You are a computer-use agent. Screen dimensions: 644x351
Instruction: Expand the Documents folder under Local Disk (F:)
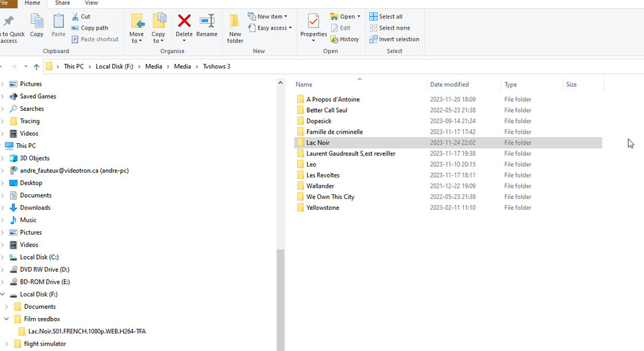coord(6,307)
